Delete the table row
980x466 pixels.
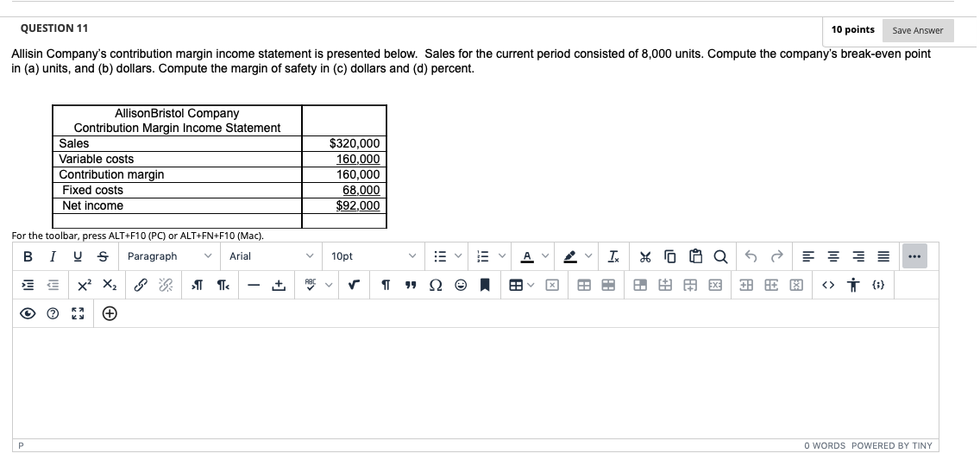pyautogui.click(x=714, y=286)
